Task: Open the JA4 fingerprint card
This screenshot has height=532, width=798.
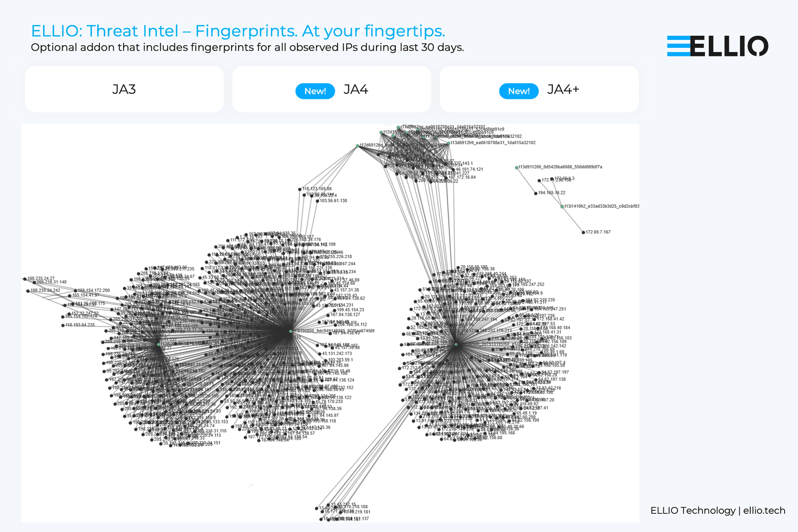Action: tap(332, 89)
